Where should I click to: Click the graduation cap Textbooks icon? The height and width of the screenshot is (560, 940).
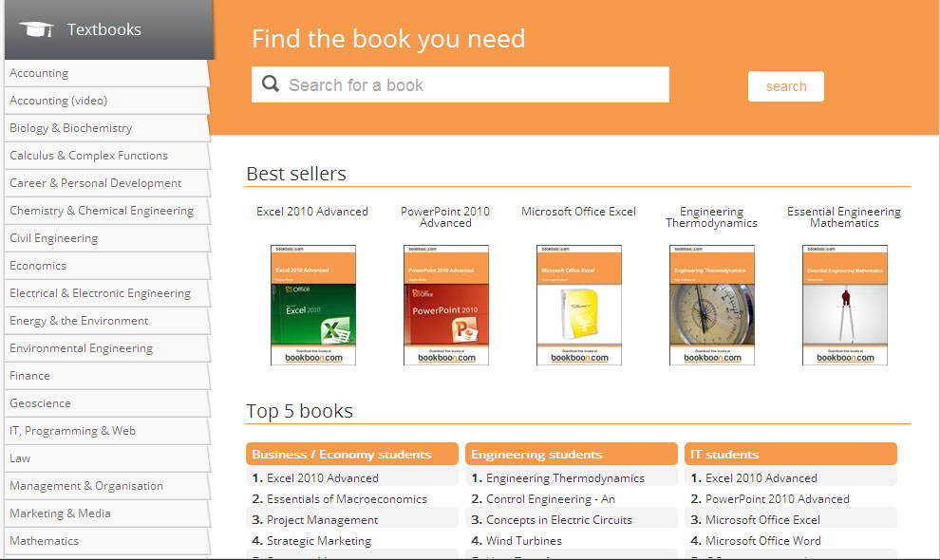[x=36, y=28]
